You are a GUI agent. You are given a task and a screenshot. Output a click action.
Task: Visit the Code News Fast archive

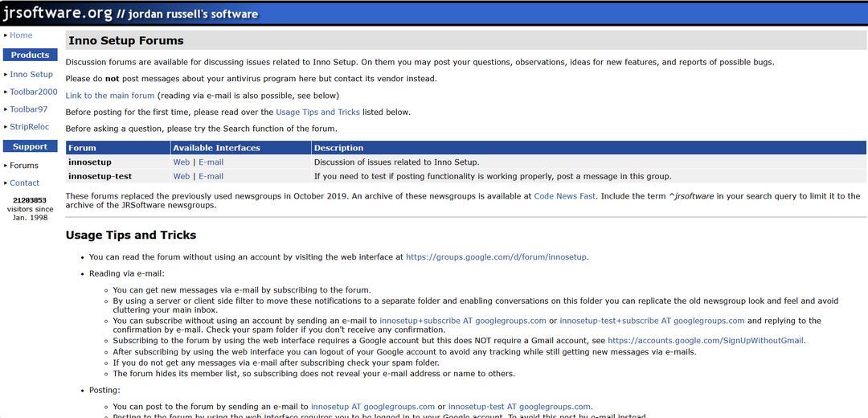[564, 196]
